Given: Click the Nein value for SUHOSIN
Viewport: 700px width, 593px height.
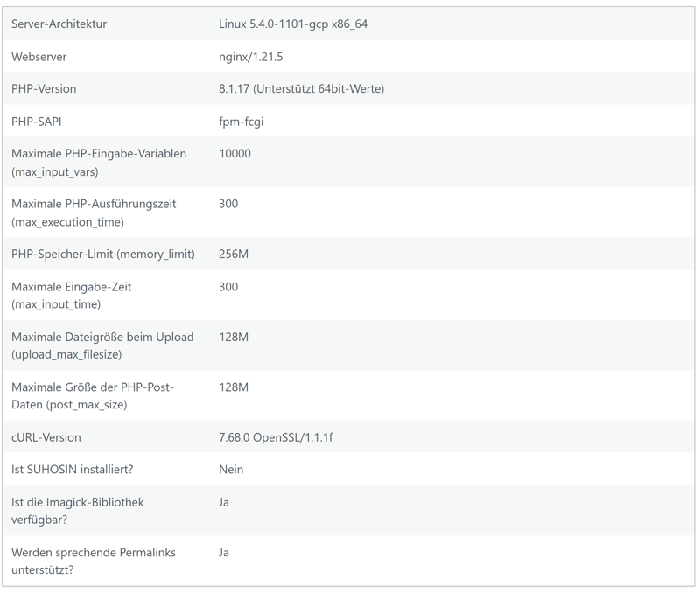Looking at the screenshot, I should (x=231, y=470).
